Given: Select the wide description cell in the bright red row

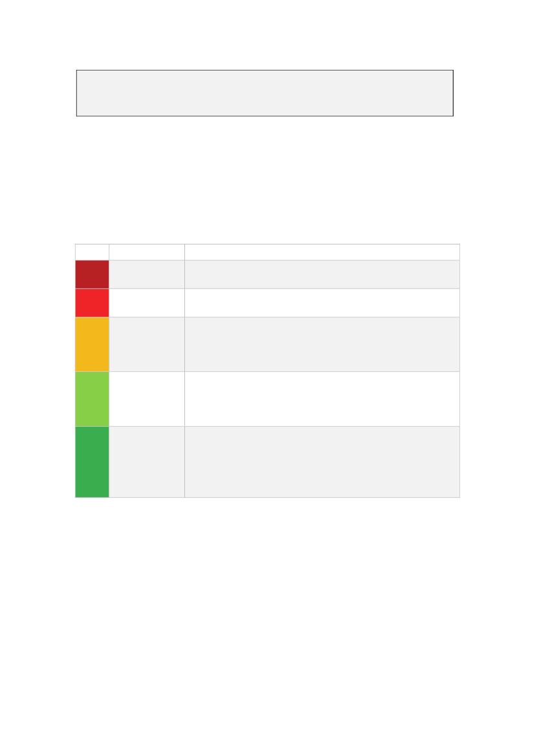Looking at the screenshot, I should pyautogui.click(x=322, y=303).
